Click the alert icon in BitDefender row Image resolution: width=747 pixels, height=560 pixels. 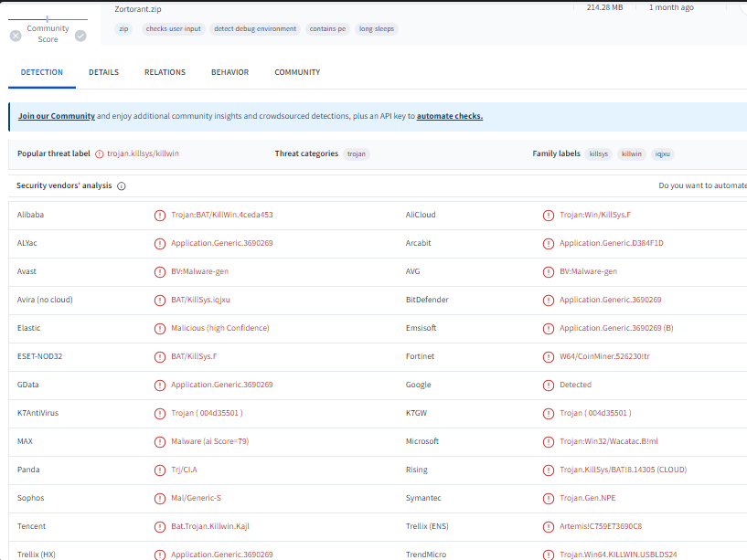click(x=549, y=300)
